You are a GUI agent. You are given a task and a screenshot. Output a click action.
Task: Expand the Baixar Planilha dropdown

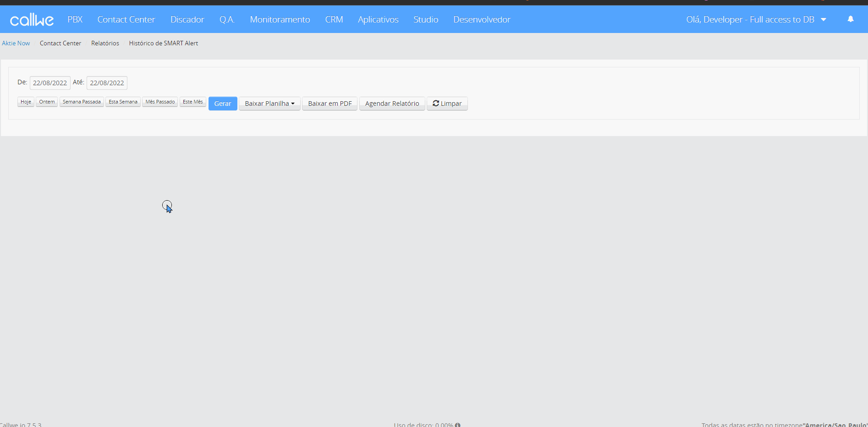tap(269, 104)
